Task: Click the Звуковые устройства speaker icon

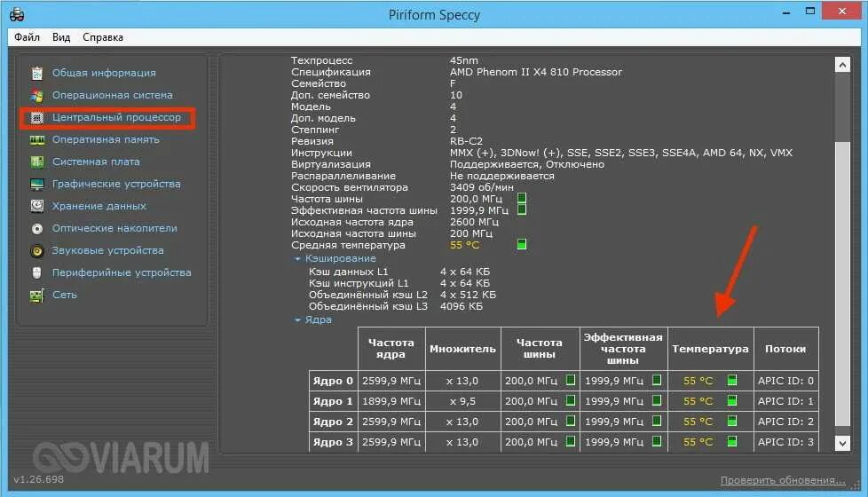Action: click(37, 250)
